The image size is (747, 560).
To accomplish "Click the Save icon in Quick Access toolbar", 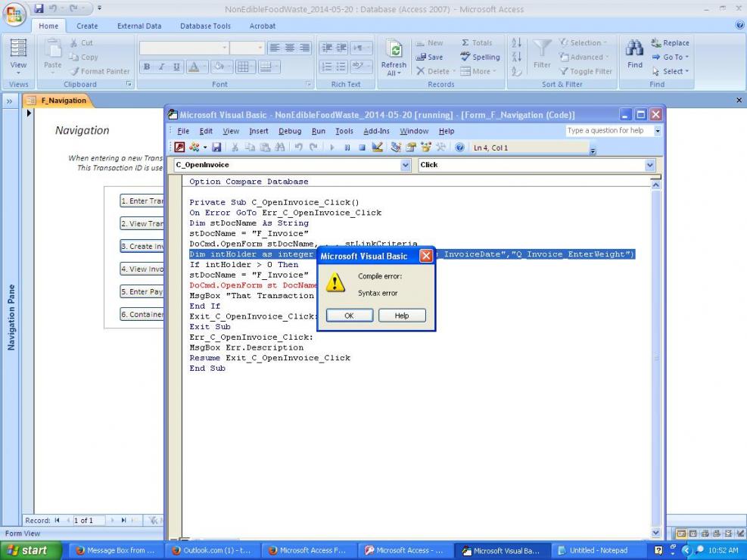I will click(39, 8).
